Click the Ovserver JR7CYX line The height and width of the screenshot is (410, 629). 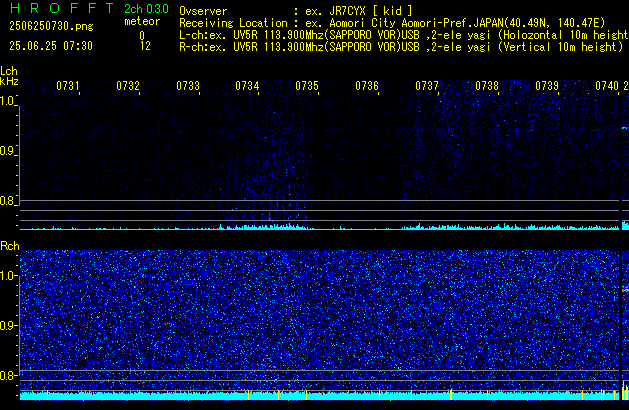296,11
